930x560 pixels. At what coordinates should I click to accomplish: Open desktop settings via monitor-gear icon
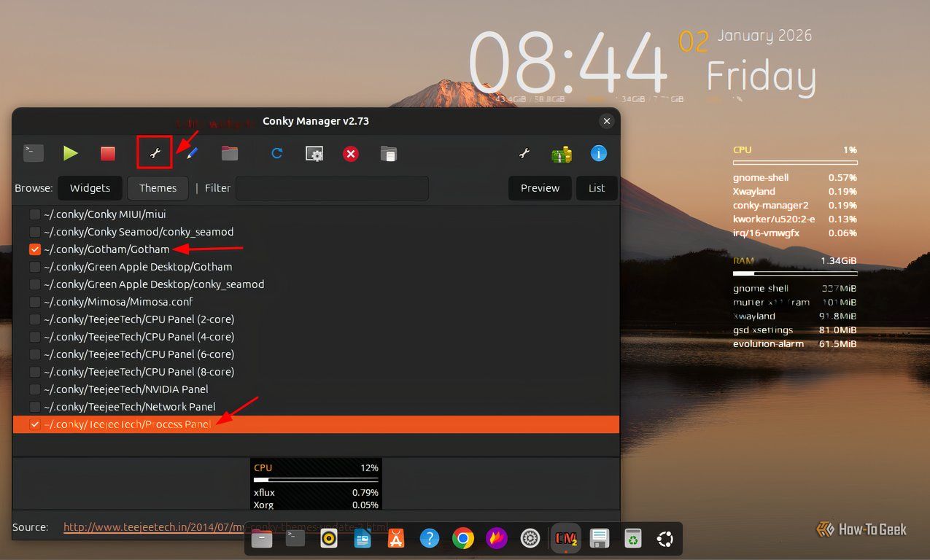[314, 153]
